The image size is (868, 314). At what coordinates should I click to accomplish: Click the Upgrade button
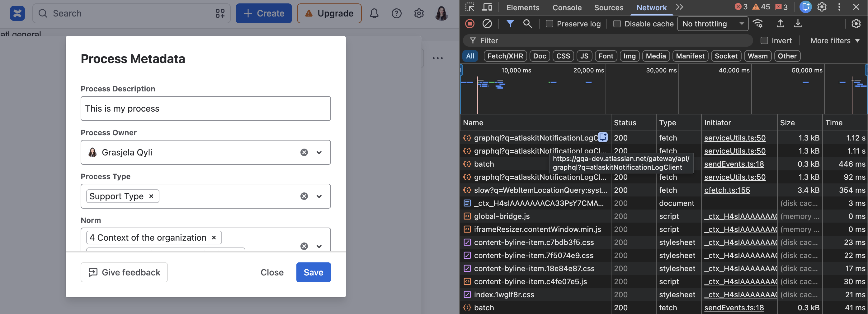[x=329, y=13]
